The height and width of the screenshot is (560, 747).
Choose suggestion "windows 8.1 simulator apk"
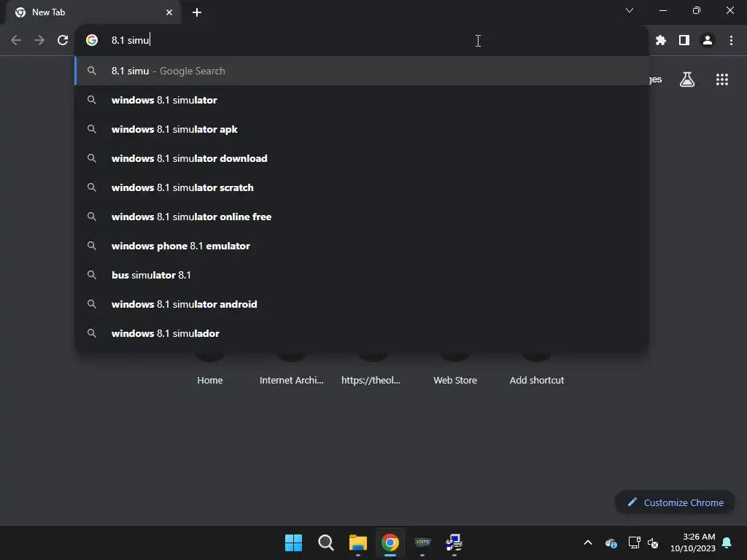click(x=362, y=129)
